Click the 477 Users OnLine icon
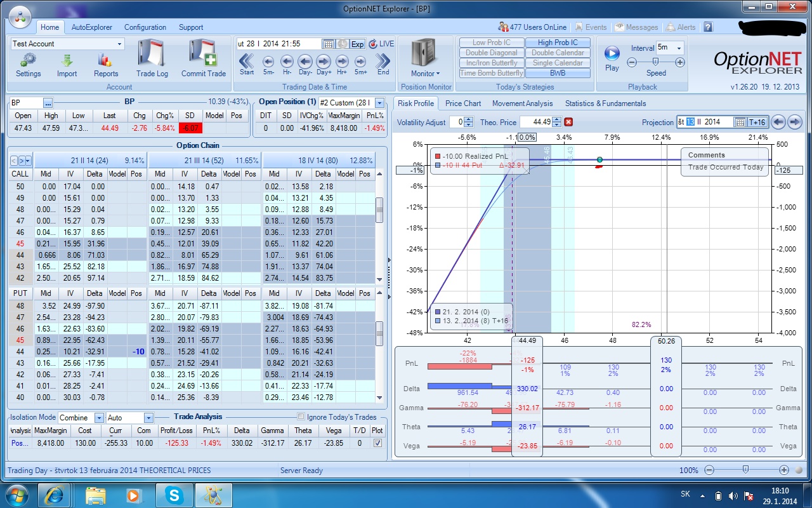The image size is (812, 508). pyautogui.click(x=504, y=27)
